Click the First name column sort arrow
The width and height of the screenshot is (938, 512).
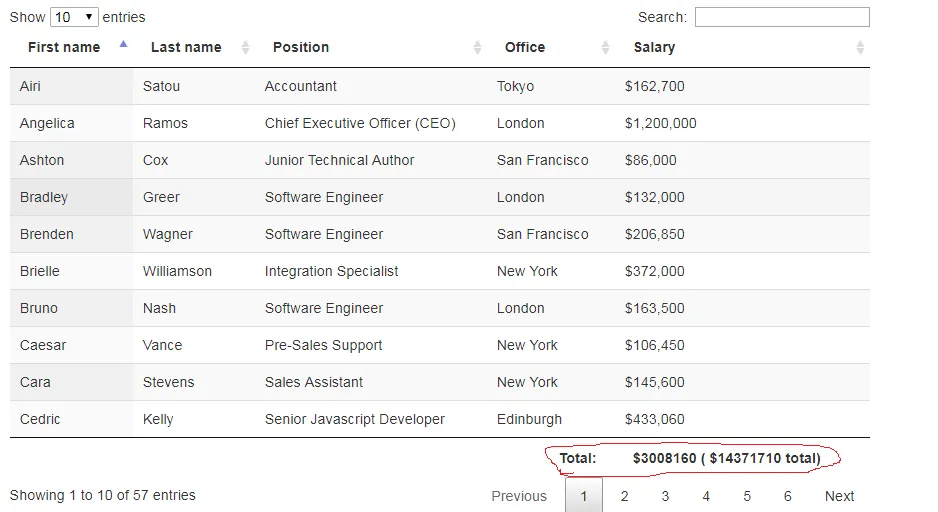123,45
